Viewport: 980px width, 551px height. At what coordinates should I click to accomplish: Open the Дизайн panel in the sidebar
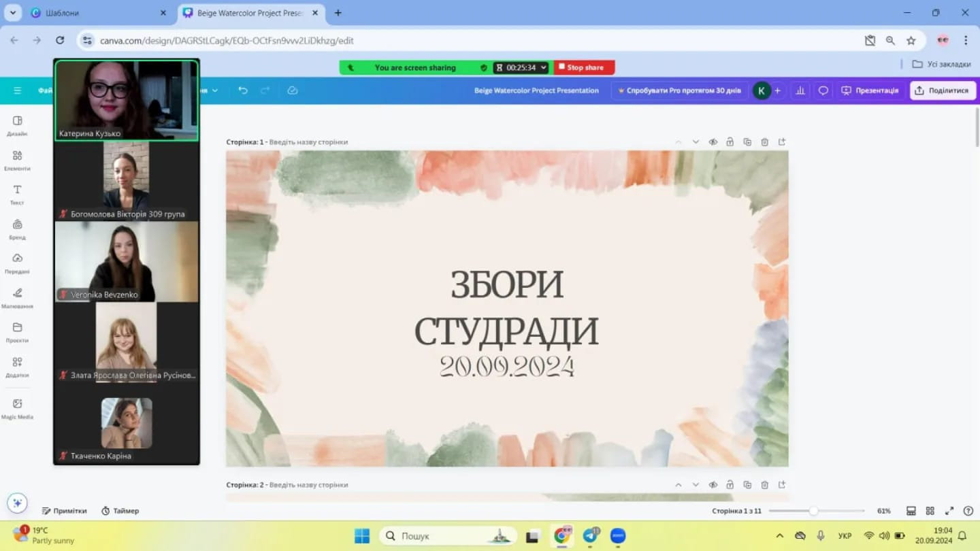click(17, 125)
